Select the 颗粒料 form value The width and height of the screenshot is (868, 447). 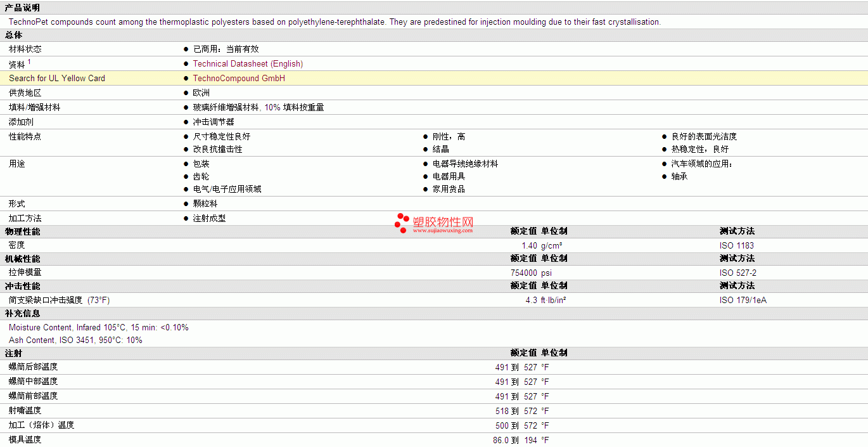pos(205,204)
